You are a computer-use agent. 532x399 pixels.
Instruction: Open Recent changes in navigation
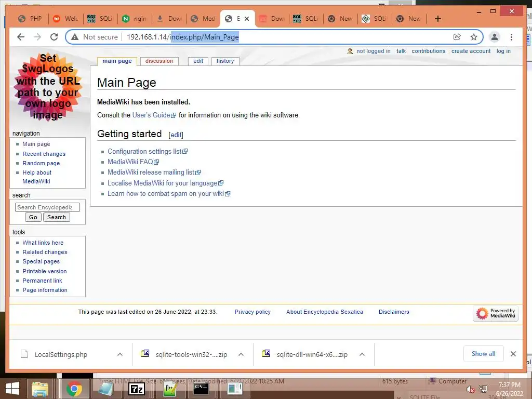(x=44, y=154)
